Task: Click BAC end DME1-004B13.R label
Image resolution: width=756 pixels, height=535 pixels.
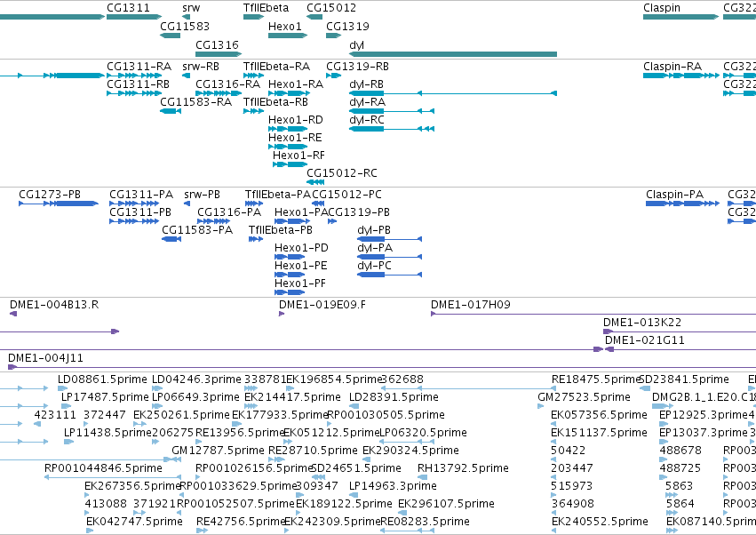Action: pos(54,305)
